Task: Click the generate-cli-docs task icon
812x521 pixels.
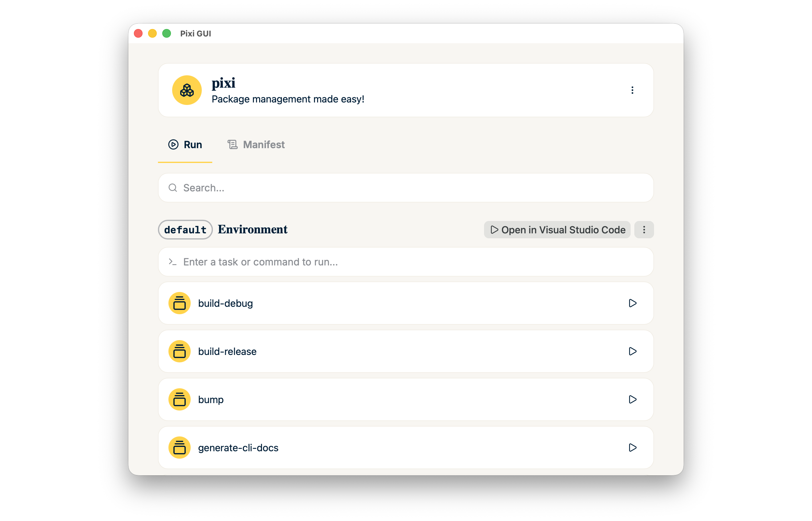Action: tap(180, 448)
